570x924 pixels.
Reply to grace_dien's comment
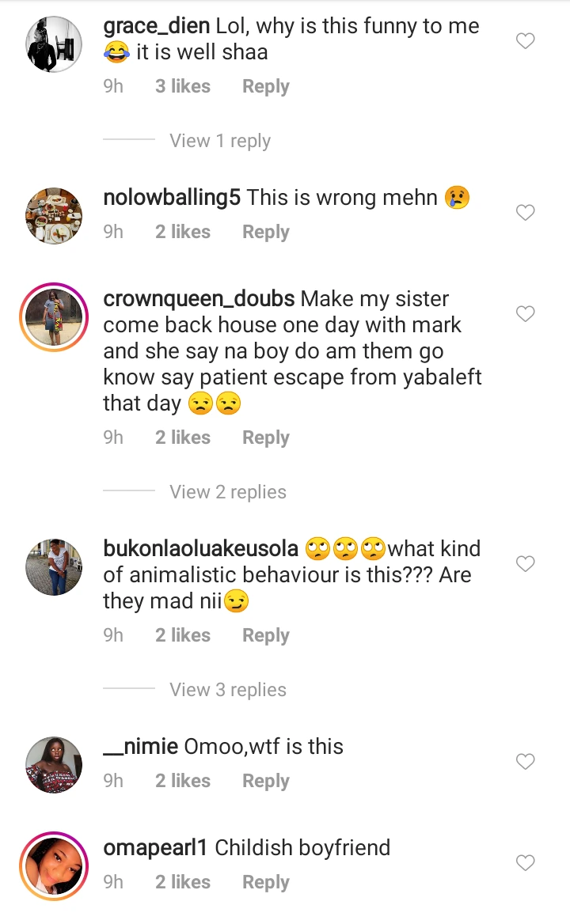265,86
